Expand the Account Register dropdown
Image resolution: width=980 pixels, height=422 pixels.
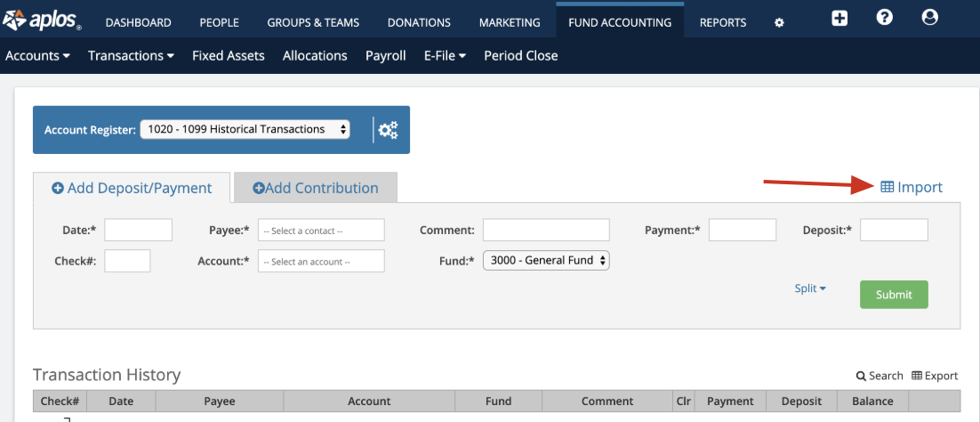click(x=245, y=129)
